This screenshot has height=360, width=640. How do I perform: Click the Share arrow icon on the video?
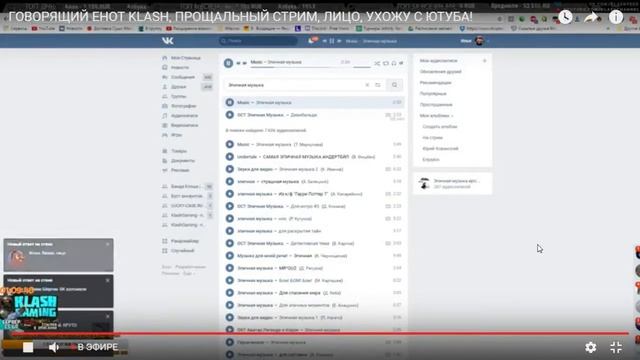tap(591, 17)
